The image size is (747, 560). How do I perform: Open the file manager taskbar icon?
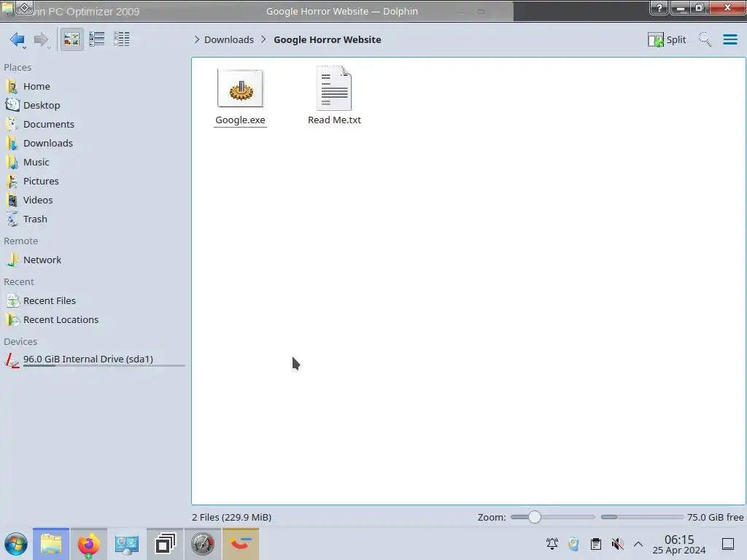51,544
